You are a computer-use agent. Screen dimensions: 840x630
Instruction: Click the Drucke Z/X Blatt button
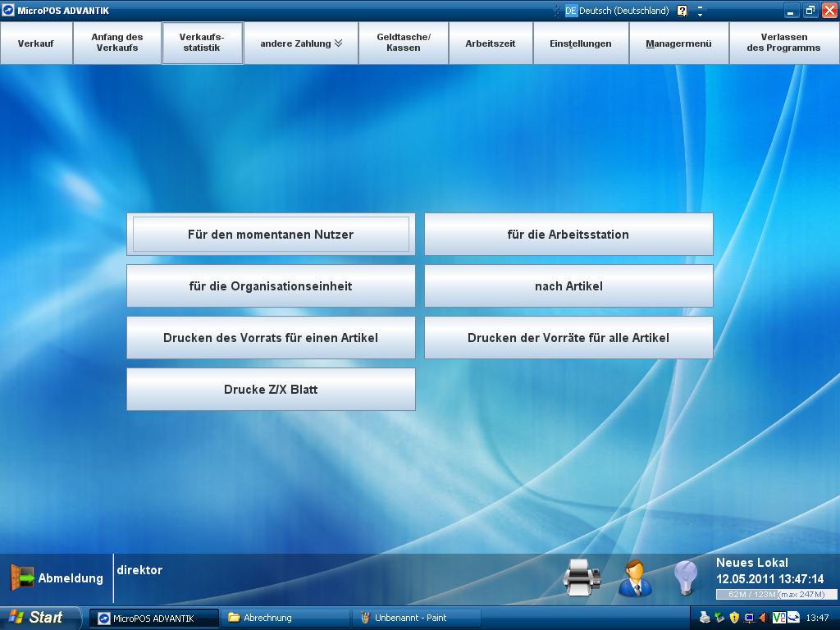pos(271,390)
